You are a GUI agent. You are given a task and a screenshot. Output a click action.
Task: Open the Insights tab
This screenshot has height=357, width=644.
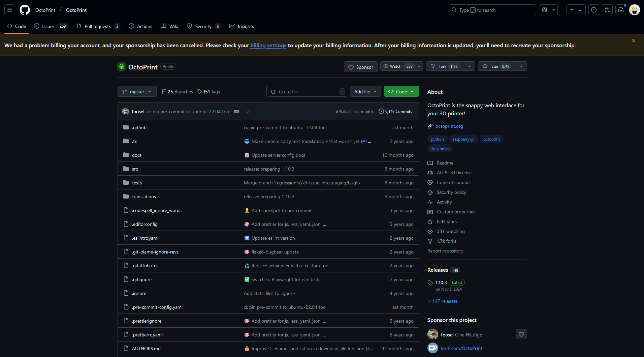(x=241, y=26)
